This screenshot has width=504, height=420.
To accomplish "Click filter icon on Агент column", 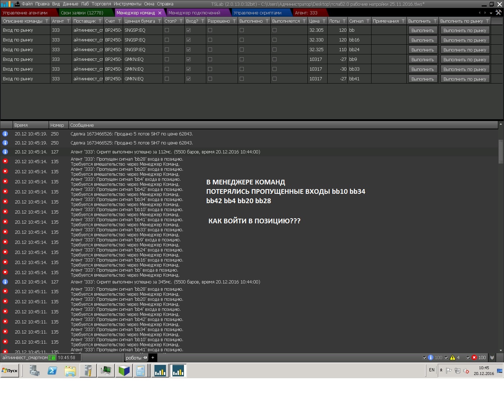I will tap(68, 21).
